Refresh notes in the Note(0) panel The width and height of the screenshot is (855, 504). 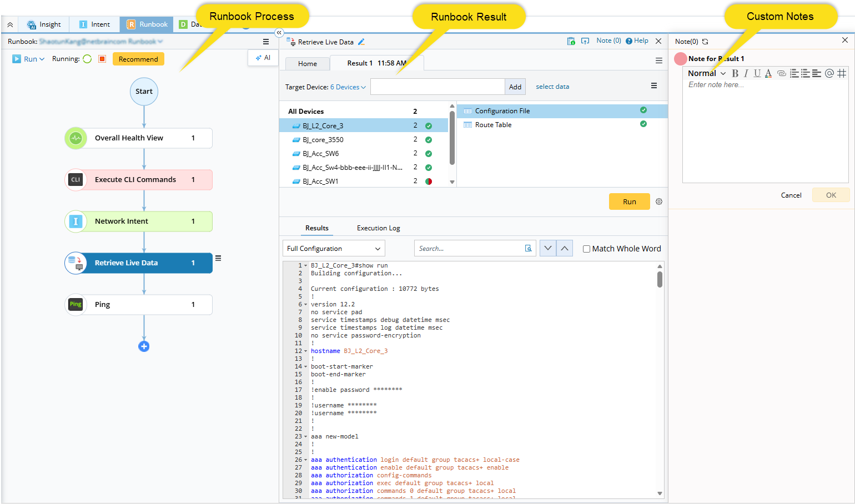click(705, 42)
